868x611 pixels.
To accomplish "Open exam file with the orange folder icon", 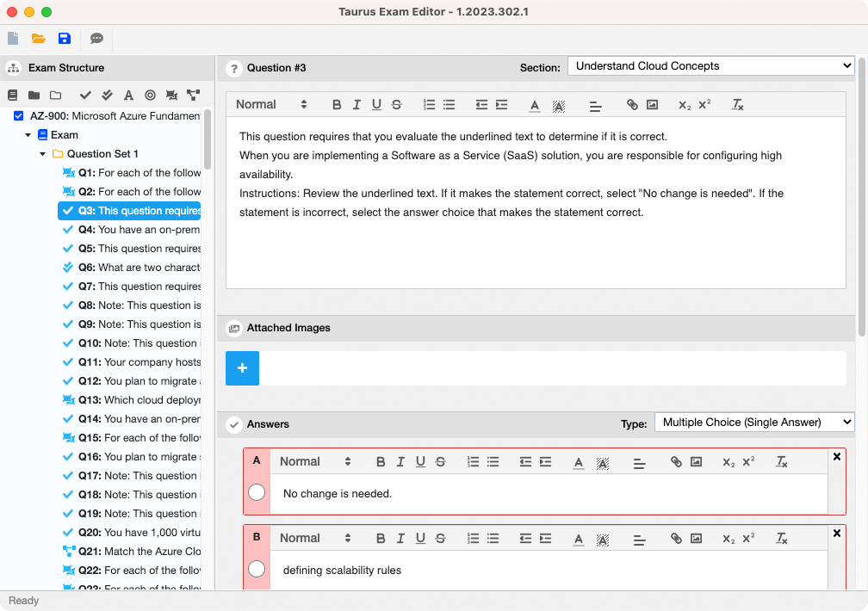I will pos(38,39).
